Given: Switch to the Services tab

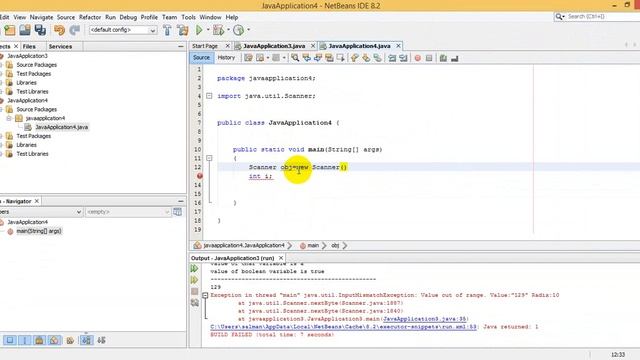Looking at the screenshot, I should (x=60, y=47).
